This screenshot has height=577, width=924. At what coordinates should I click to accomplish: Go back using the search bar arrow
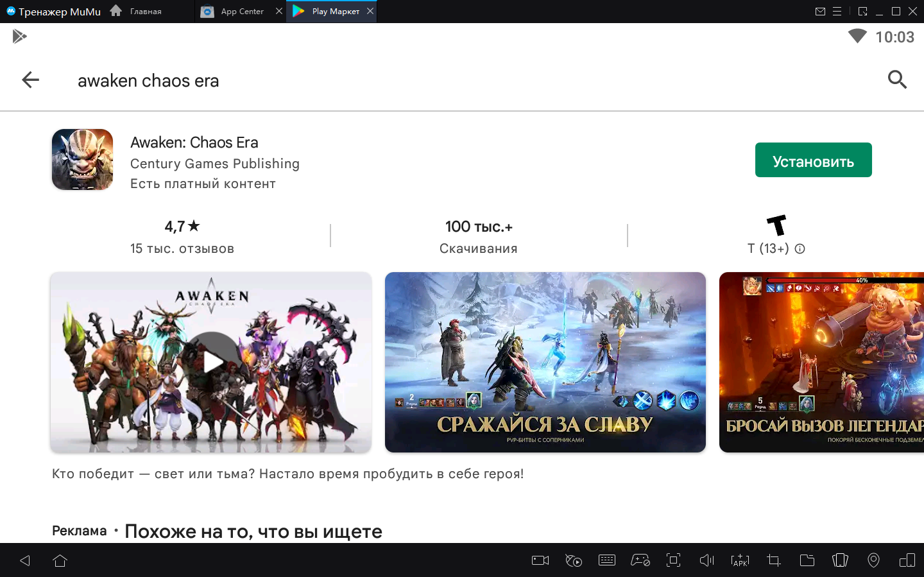(x=30, y=80)
